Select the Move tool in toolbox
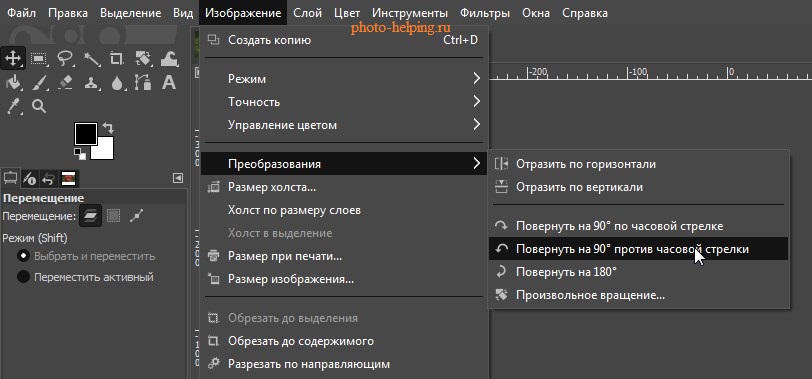Screen dimensions: 812x379 point(12,59)
